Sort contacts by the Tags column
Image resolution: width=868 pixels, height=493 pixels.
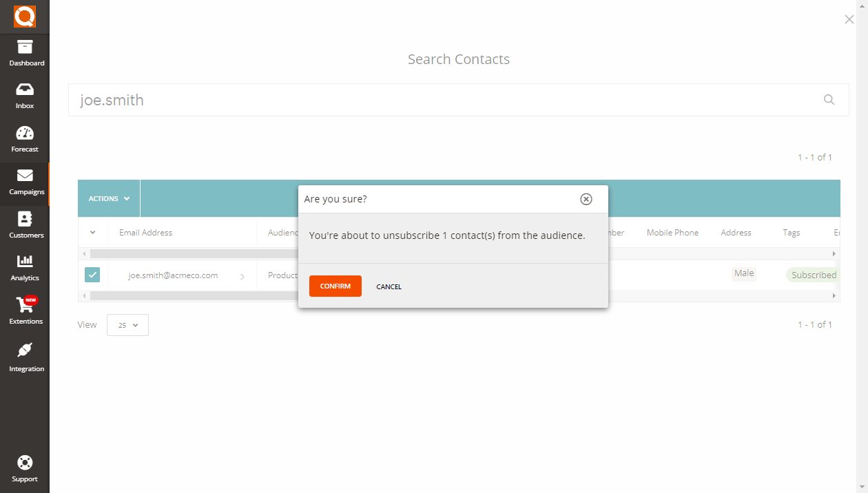(x=791, y=232)
